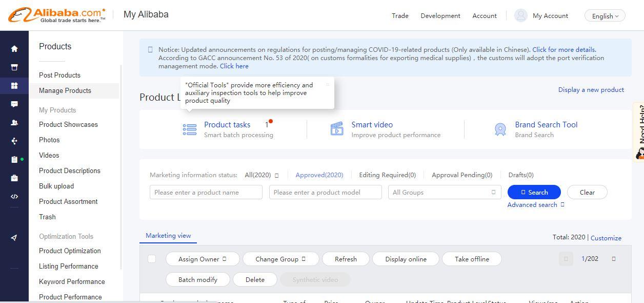Open the Home icon in left sidebar
This screenshot has width=644, height=303.
(x=14, y=48)
